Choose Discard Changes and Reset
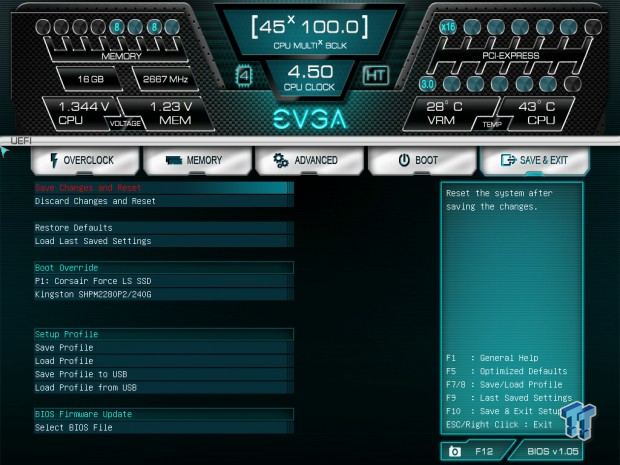The image size is (620, 465). [164, 201]
